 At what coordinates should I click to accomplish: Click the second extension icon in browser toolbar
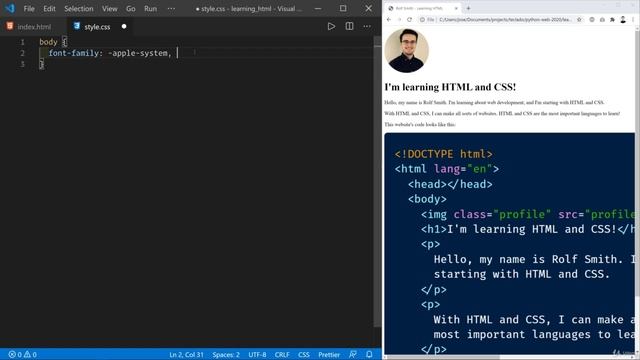click(602, 20)
